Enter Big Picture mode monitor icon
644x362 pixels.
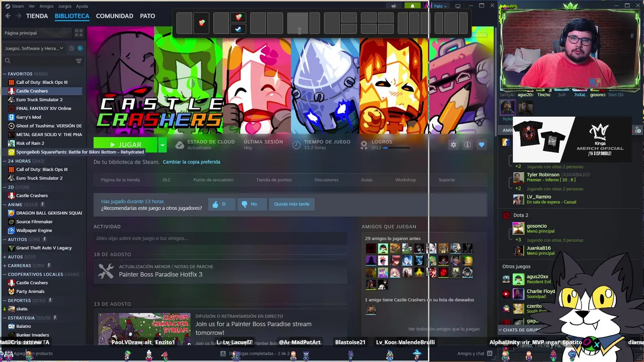point(458,6)
